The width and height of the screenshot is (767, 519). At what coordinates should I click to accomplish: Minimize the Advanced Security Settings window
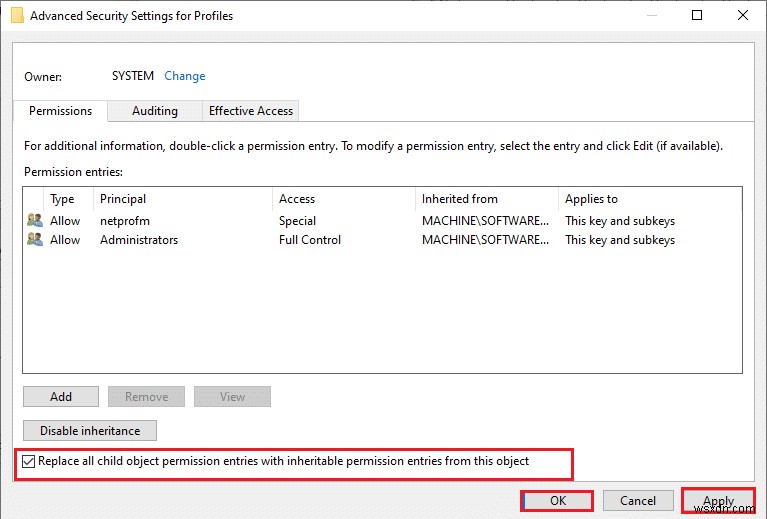tap(652, 15)
